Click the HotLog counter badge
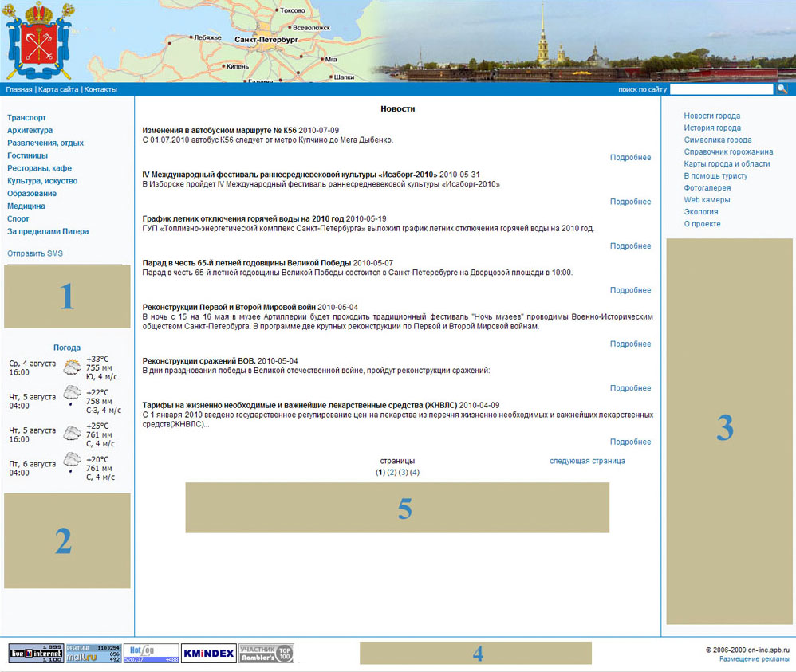Image resolution: width=796 pixels, height=672 pixels. (152, 653)
